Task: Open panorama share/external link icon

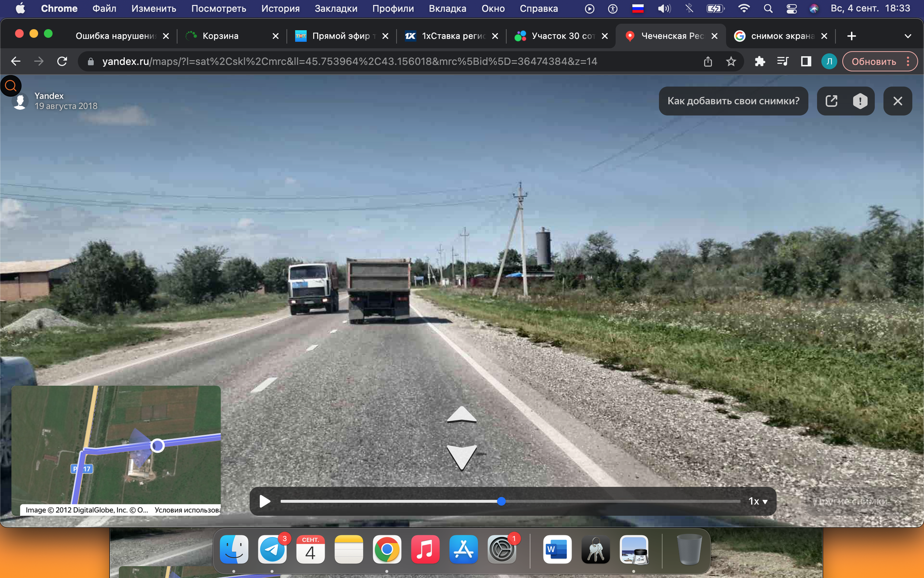Action: pos(831,101)
